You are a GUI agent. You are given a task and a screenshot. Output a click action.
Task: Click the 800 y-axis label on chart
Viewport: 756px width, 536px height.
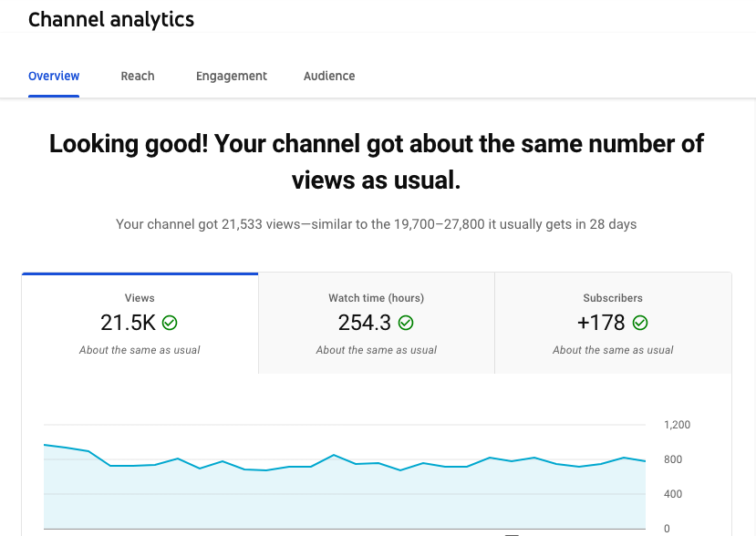[x=671, y=459]
